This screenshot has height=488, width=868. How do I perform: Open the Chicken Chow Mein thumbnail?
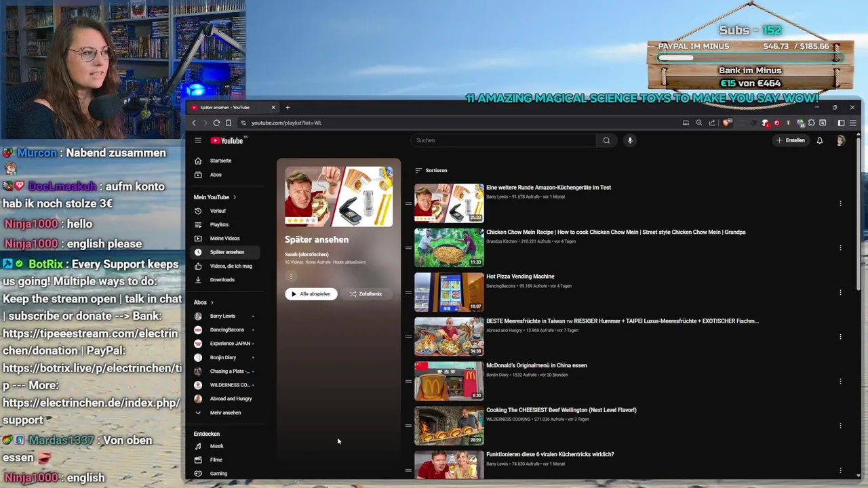tap(449, 247)
